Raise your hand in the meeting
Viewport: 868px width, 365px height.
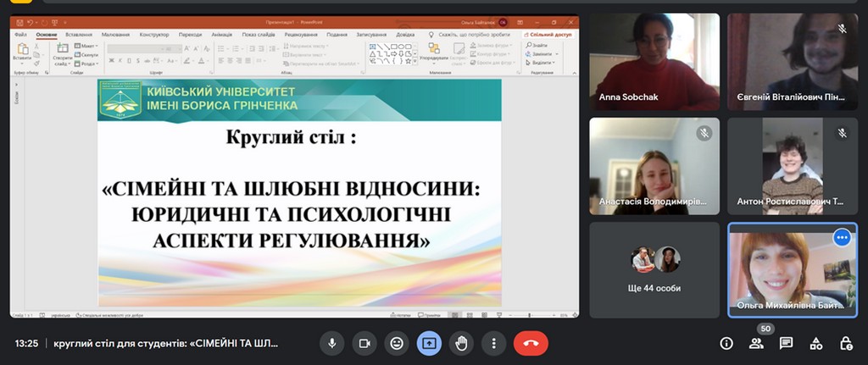(461, 343)
